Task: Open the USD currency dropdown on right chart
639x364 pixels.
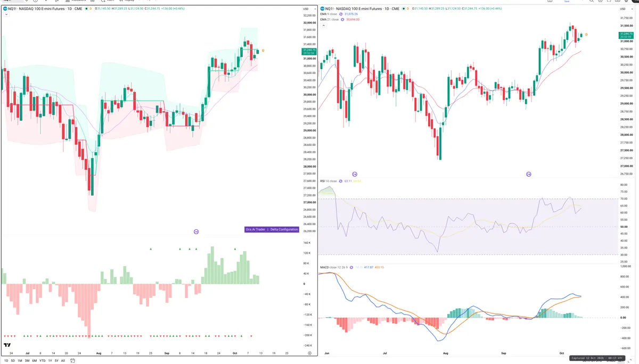Action: (626, 9)
